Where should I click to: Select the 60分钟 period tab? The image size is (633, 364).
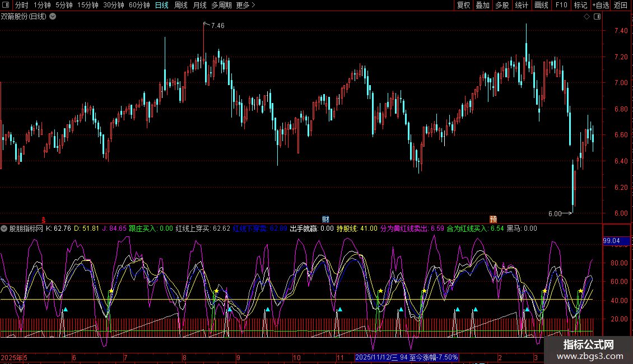[139, 5]
